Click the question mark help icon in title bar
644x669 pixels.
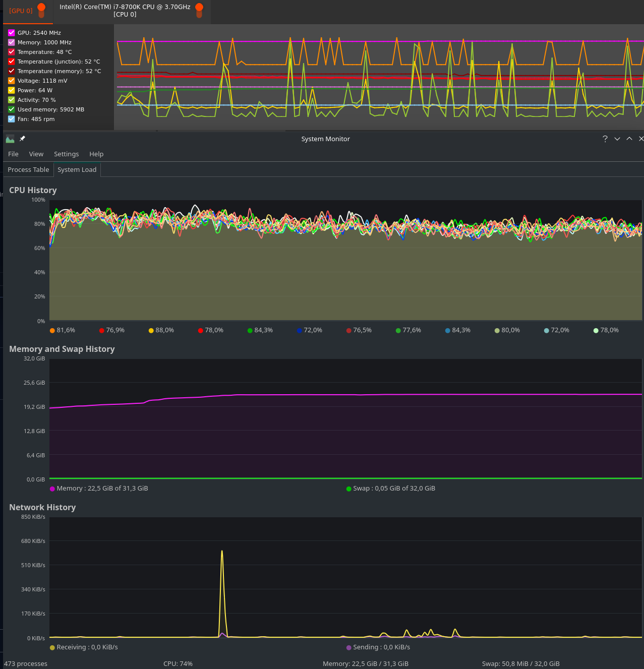(605, 139)
